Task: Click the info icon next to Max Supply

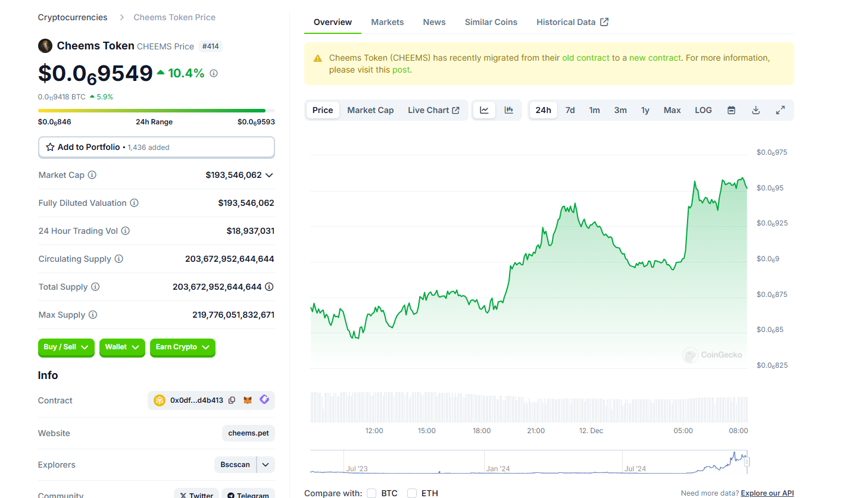Action: click(93, 315)
